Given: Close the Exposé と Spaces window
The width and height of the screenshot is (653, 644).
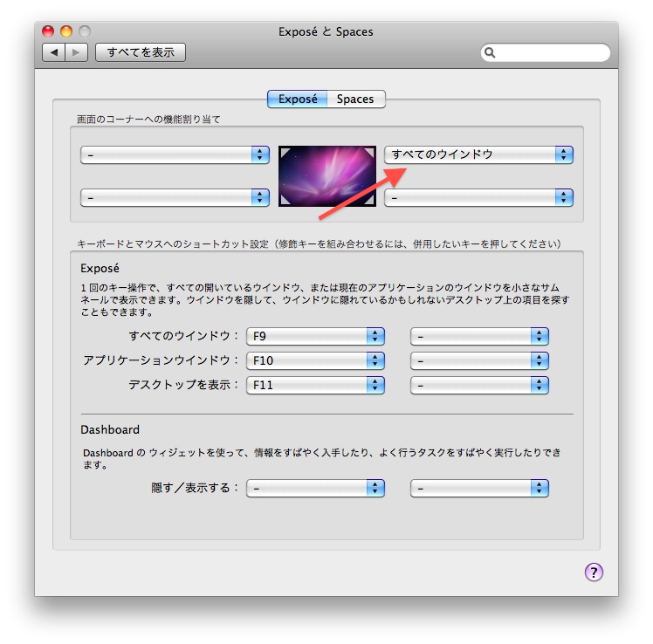Looking at the screenshot, I should click(x=48, y=31).
